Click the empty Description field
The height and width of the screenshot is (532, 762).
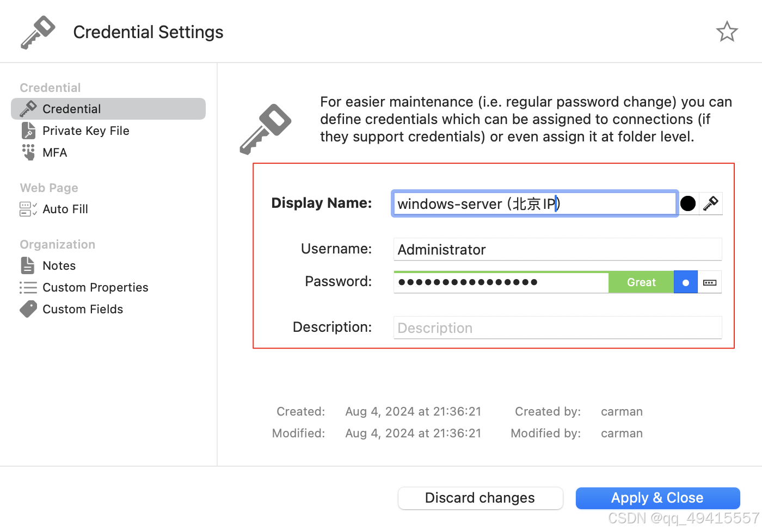pyautogui.click(x=557, y=327)
